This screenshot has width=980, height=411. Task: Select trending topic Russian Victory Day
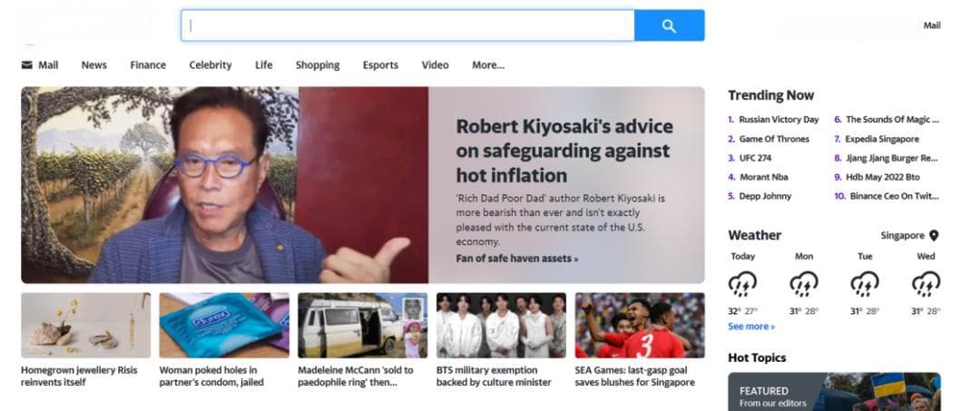pyautogui.click(x=779, y=119)
